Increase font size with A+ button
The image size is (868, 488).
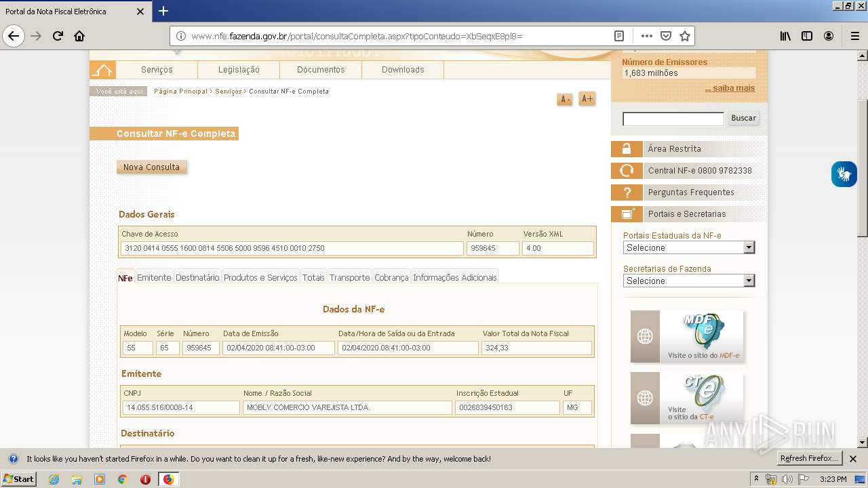[587, 99]
